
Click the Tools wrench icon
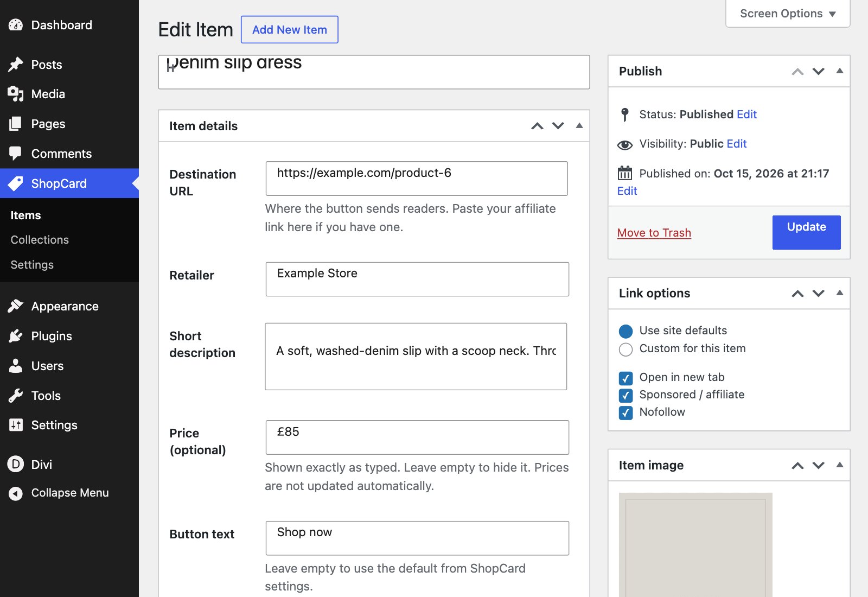16,396
